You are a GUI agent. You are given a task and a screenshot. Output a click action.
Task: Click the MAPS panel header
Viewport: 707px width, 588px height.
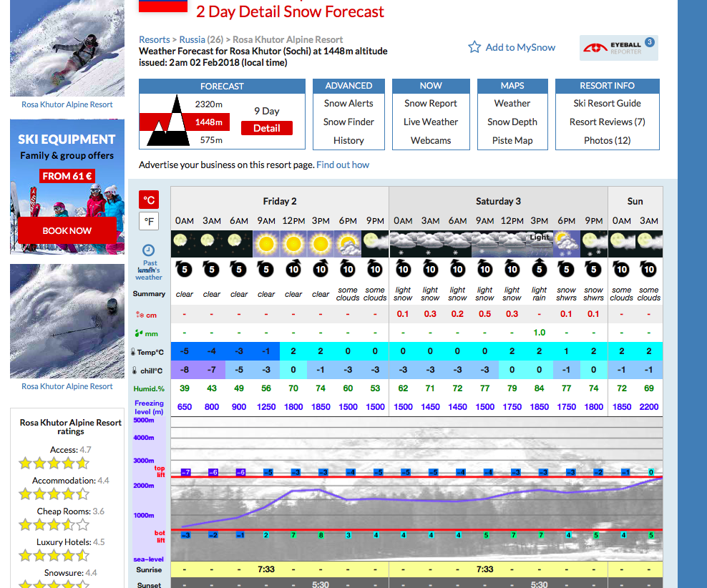coord(512,86)
